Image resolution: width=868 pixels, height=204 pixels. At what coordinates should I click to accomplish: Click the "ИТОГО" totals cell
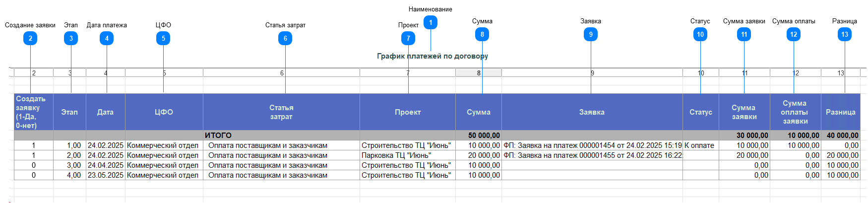281,136
